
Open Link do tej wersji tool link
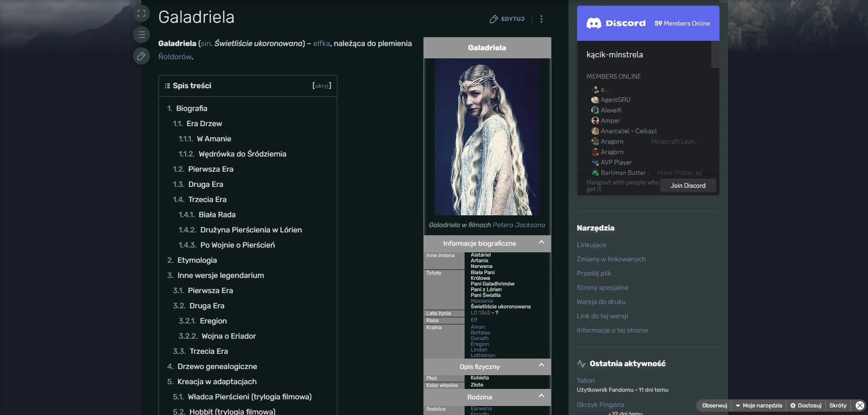[x=602, y=316]
